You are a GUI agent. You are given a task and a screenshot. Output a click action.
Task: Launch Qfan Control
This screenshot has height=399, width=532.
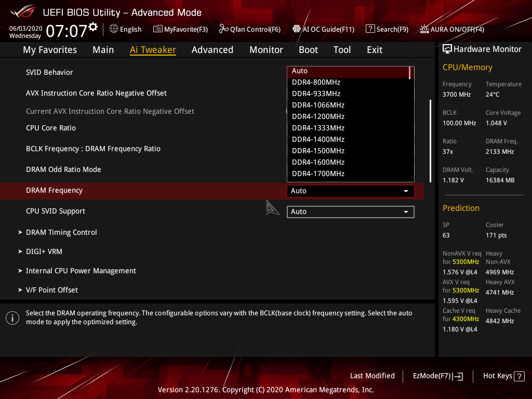[250, 29]
